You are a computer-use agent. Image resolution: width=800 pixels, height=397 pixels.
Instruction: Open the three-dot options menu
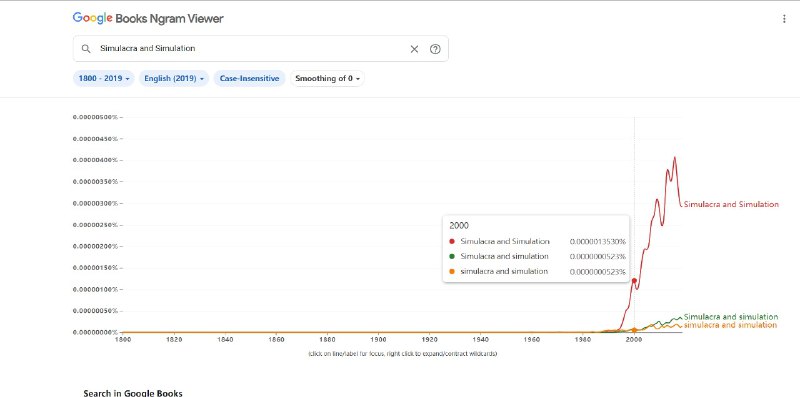tap(784, 19)
